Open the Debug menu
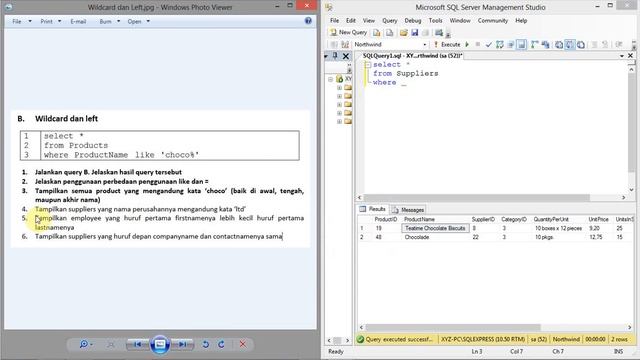640x360 pixels. 413,20
